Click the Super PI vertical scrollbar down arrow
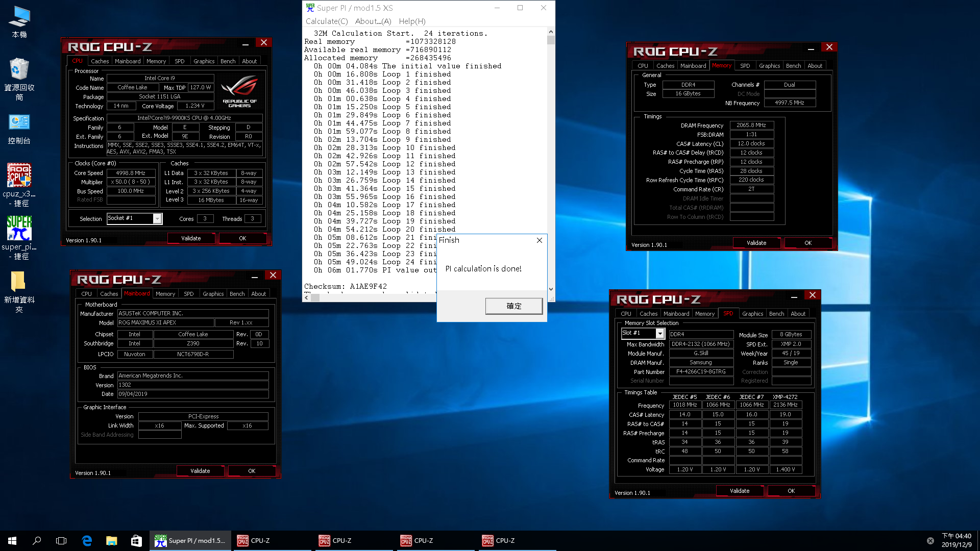The width and height of the screenshot is (980, 551). pyautogui.click(x=551, y=289)
